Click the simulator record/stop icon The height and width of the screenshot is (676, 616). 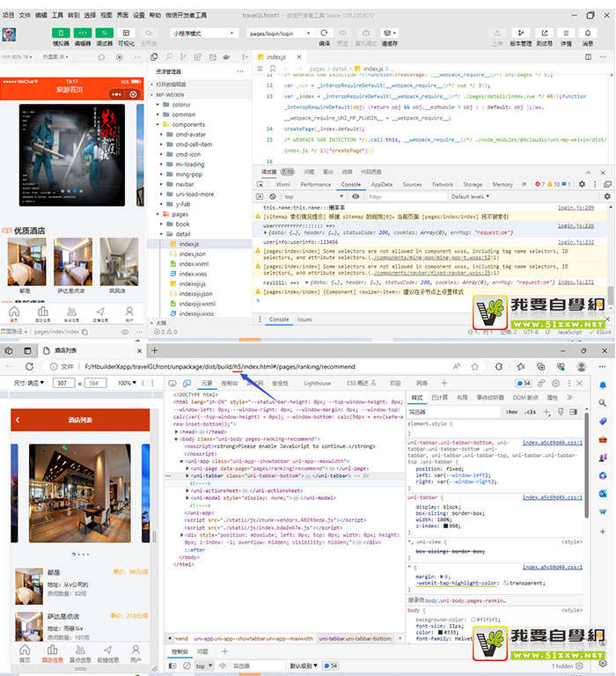coord(120,57)
